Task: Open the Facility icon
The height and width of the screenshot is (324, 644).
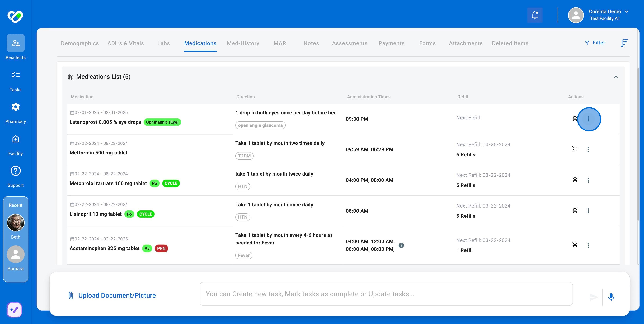Action: tap(16, 139)
